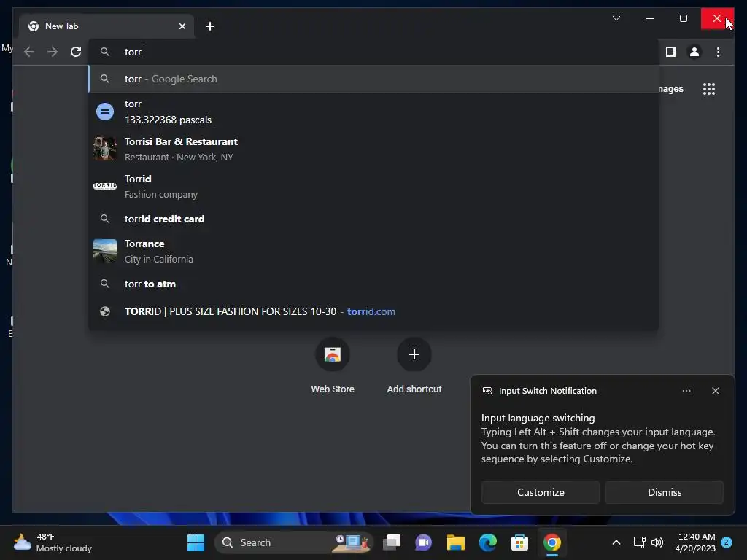747x560 pixels.
Task: Open Task View from the taskbar
Action: (392, 542)
